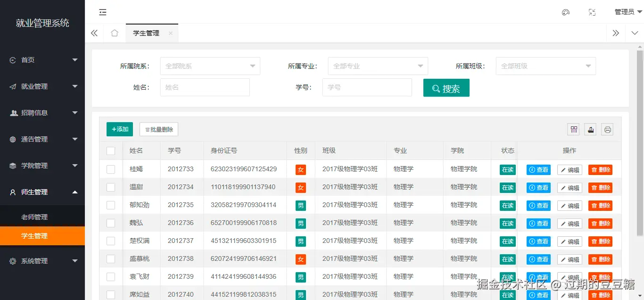The image size is (644, 300).
Task: Click the 学号 student number input field
Action: 367,88
